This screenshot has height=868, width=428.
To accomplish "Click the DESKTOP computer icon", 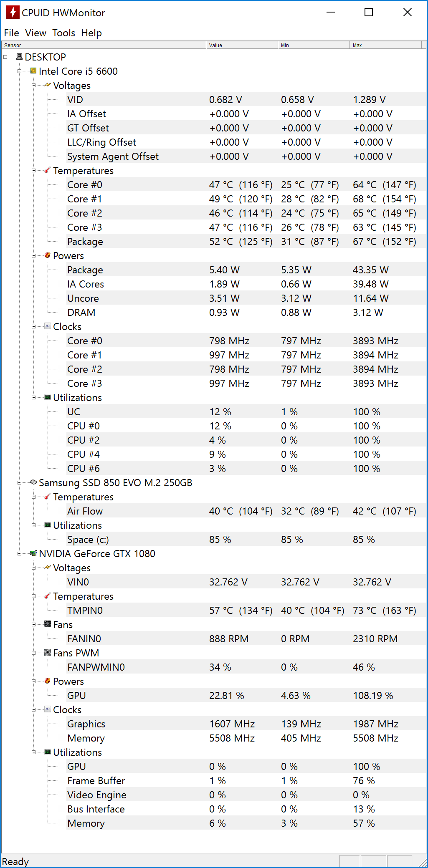I will [x=19, y=57].
